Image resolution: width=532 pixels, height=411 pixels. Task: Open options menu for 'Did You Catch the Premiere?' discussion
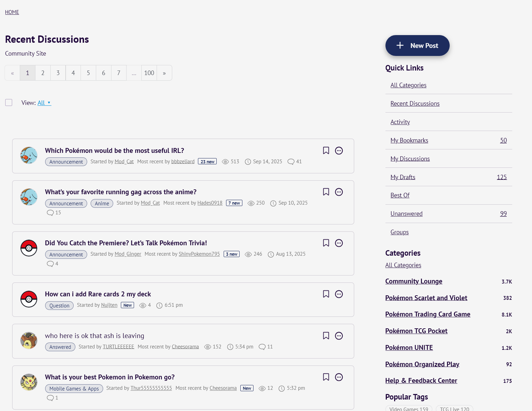(x=339, y=243)
